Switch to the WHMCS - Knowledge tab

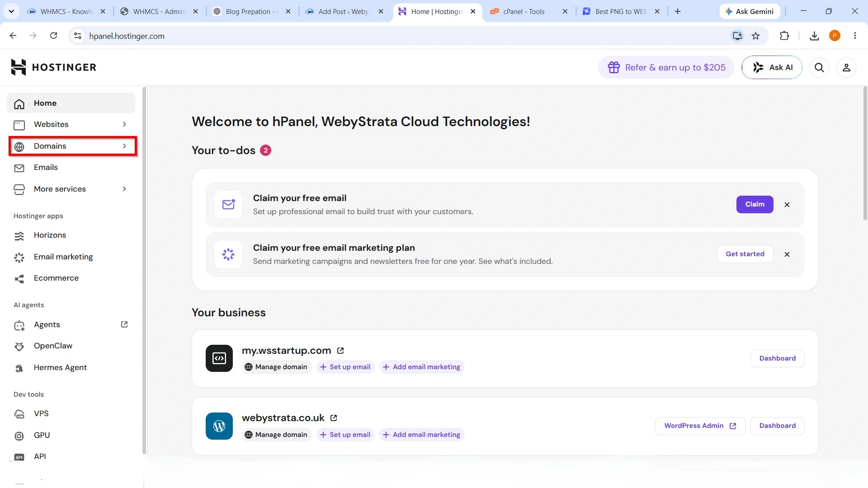[66, 11]
